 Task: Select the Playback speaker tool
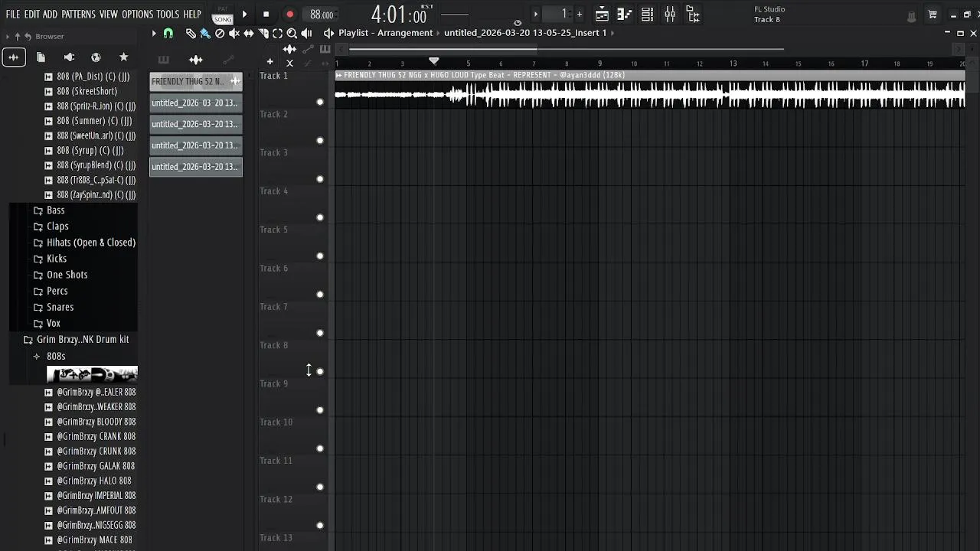306,33
